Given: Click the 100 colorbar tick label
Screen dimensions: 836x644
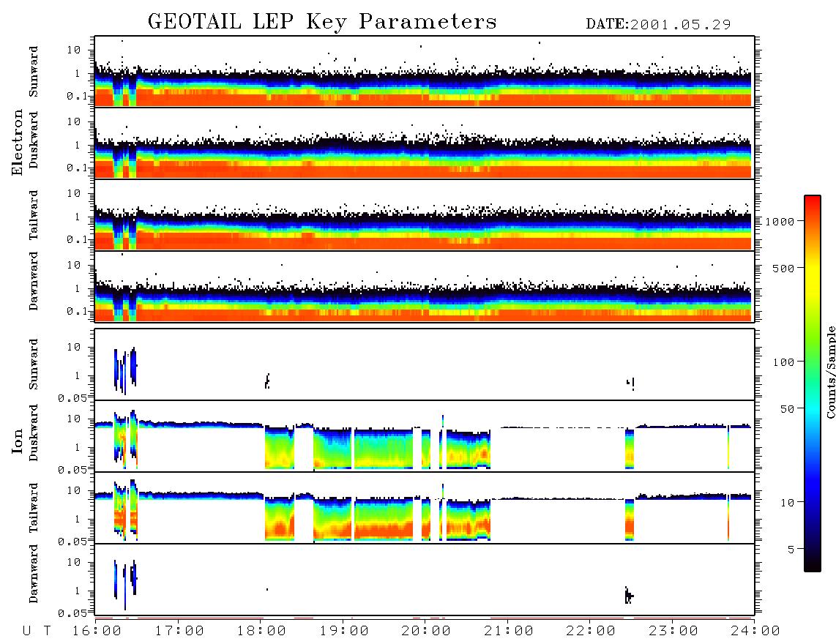Looking at the screenshot, I should pos(783,362).
